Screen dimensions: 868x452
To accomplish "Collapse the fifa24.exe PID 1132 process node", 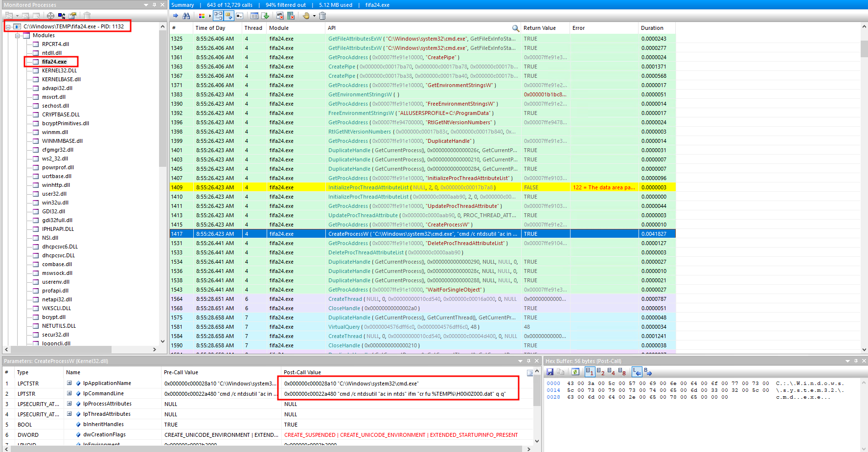I will pos(8,27).
